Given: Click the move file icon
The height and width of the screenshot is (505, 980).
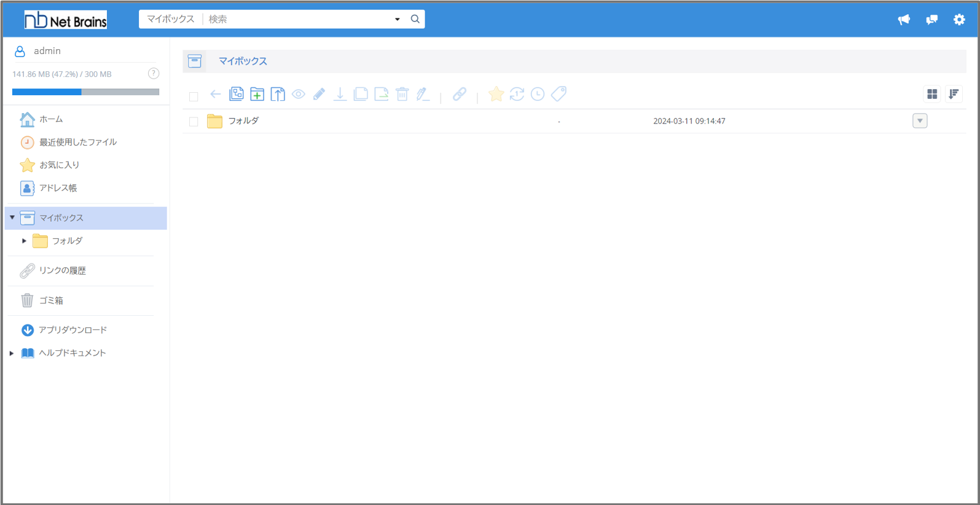Looking at the screenshot, I should [x=382, y=94].
